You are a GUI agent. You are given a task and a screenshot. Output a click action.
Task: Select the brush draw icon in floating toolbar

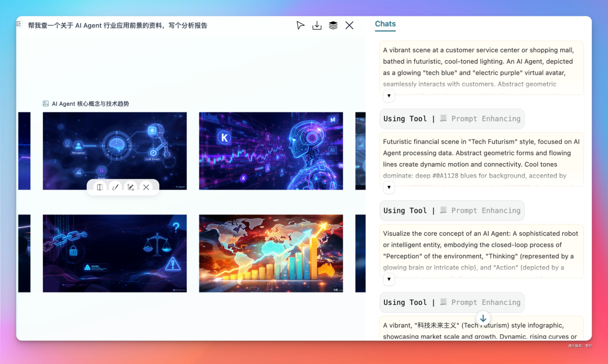(115, 187)
